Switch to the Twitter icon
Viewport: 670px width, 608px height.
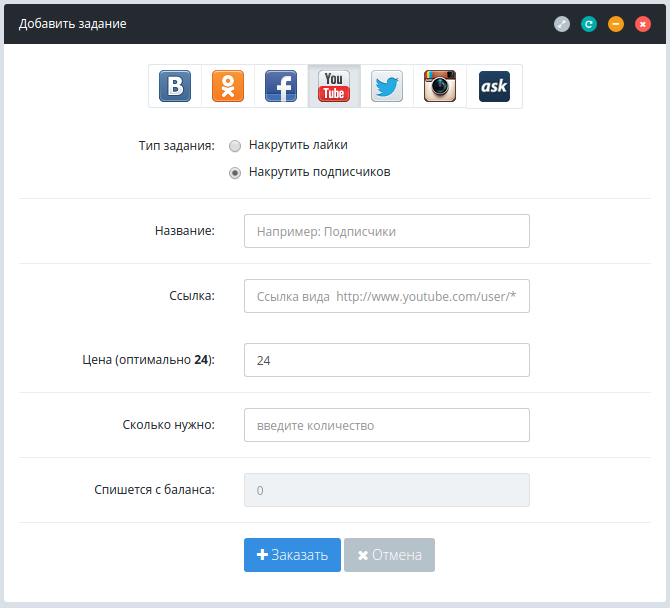(387, 86)
